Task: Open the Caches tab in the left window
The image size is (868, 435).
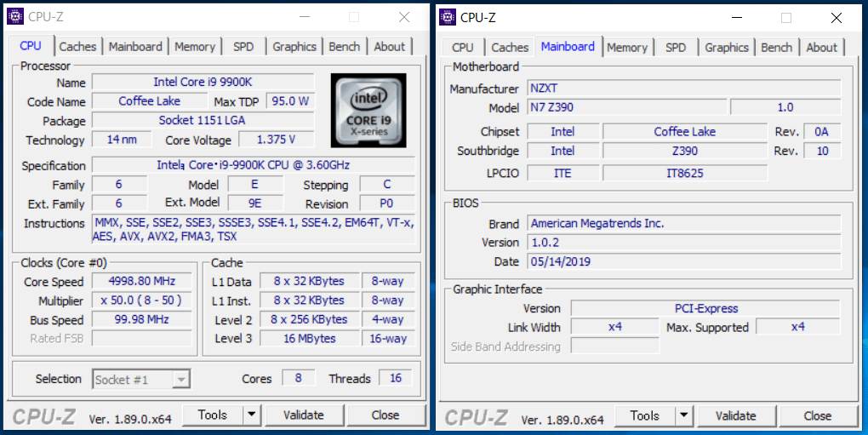Action: tap(77, 47)
